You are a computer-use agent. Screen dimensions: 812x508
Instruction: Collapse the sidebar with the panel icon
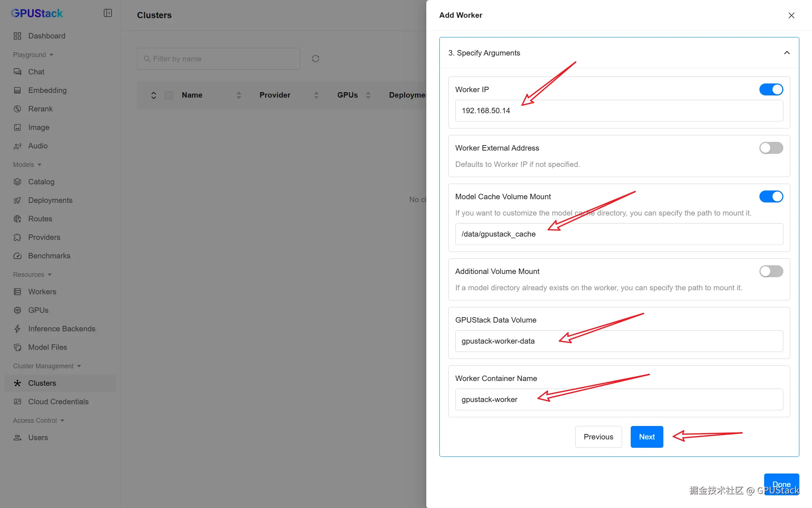click(108, 13)
